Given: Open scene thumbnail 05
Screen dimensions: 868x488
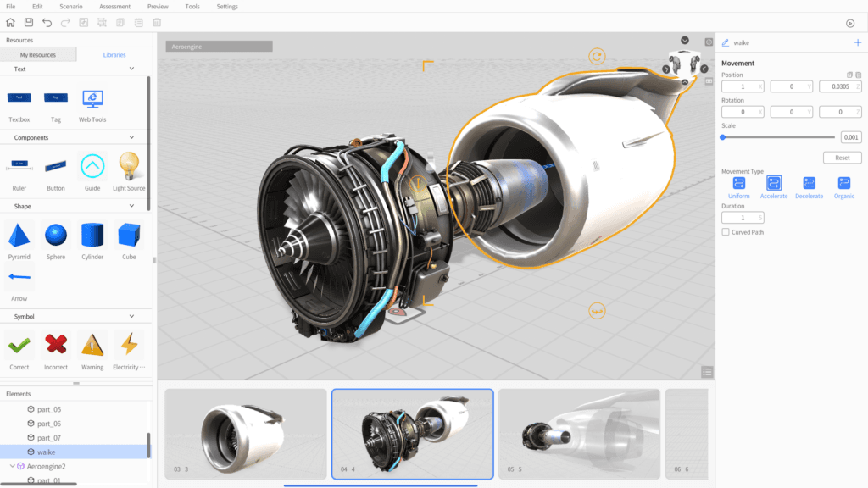Looking at the screenshot, I should click(579, 434).
